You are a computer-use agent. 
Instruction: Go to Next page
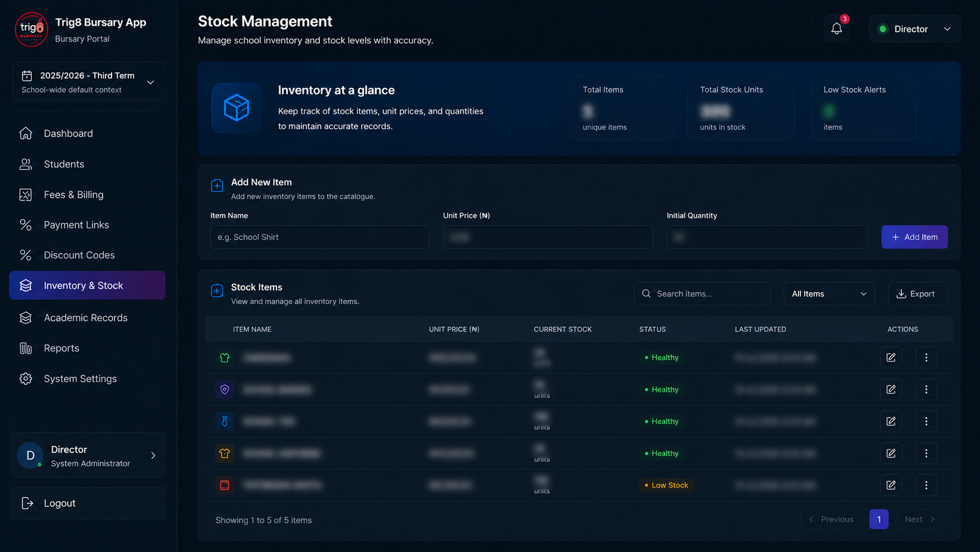click(920, 519)
